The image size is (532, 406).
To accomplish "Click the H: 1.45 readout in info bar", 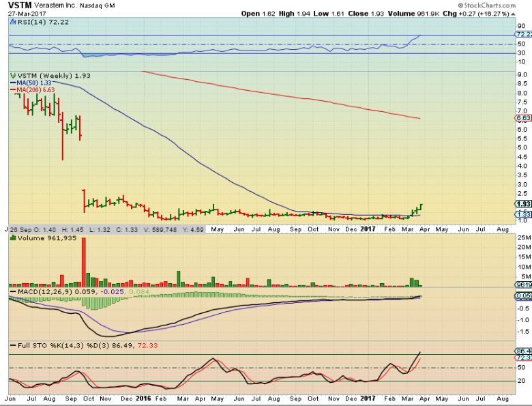I will click(72, 229).
